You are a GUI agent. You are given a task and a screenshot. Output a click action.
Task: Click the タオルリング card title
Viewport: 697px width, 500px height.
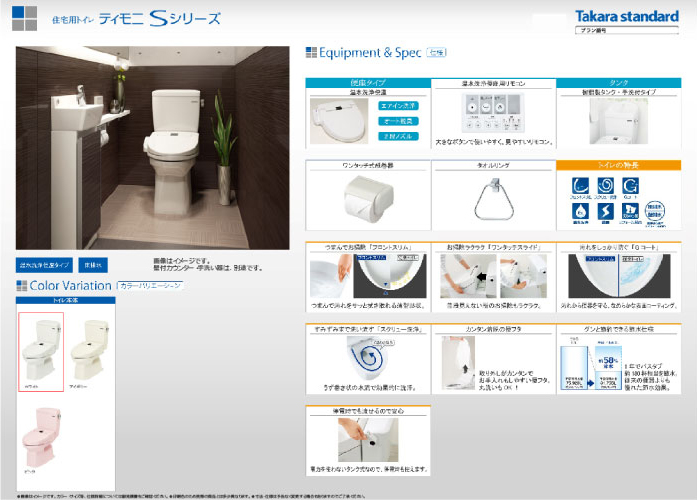click(493, 165)
